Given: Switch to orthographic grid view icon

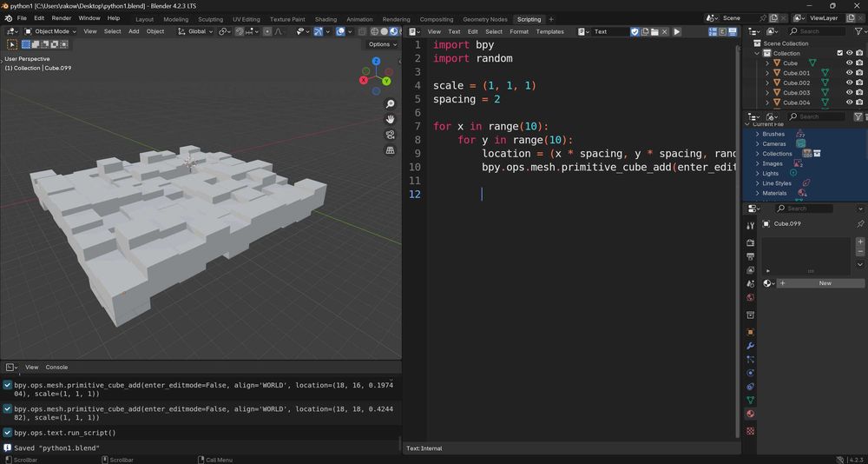Looking at the screenshot, I should click(391, 150).
